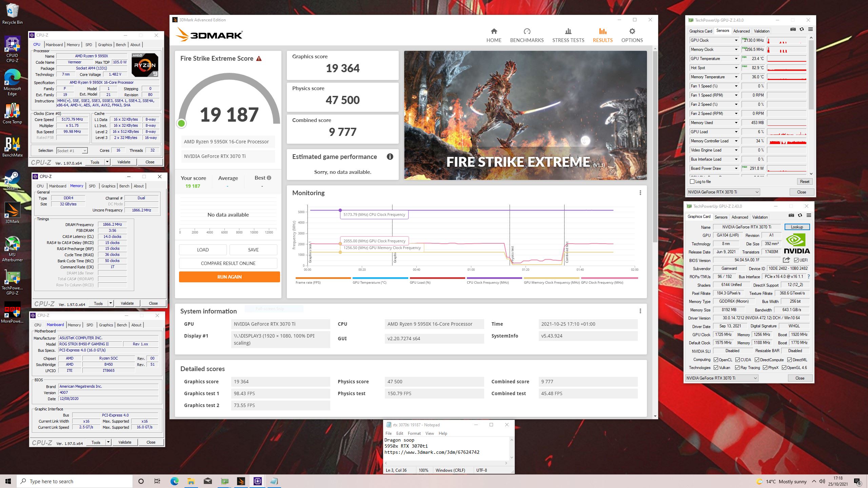Open the BenchMate desktop icon
868x488 pixels.
coord(13,147)
